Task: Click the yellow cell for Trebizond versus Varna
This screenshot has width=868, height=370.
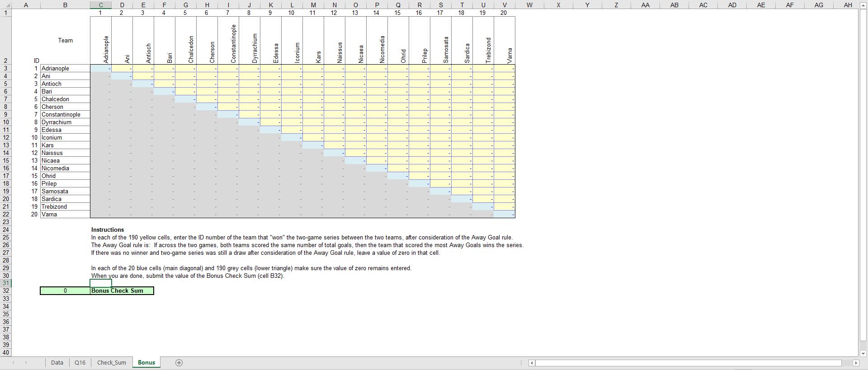Action: [505, 207]
